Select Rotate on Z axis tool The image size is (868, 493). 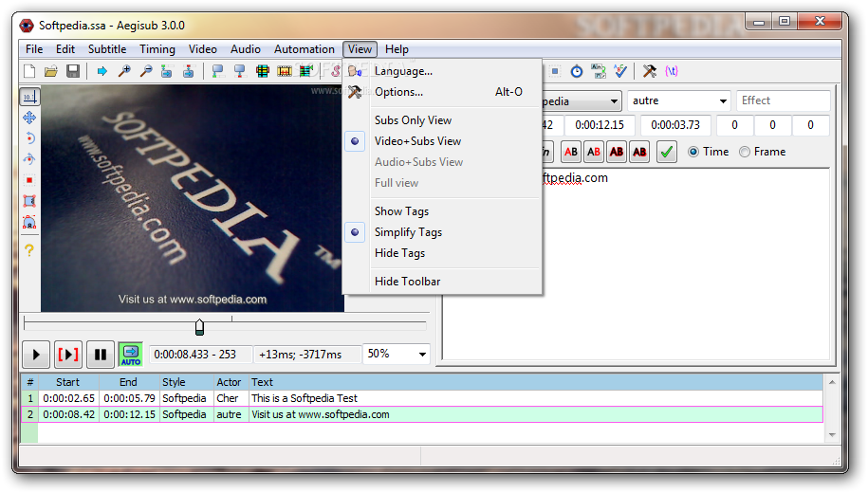[29, 138]
